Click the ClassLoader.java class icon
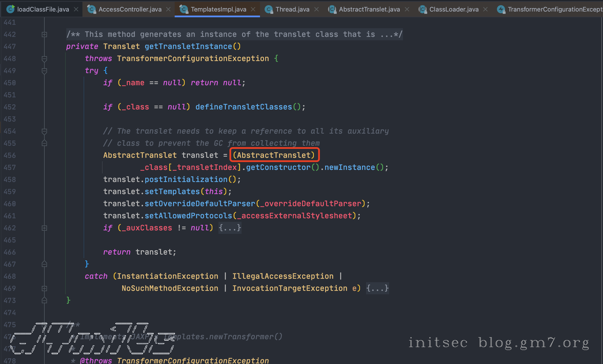The image size is (603, 364). pyautogui.click(x=423, y=9)
